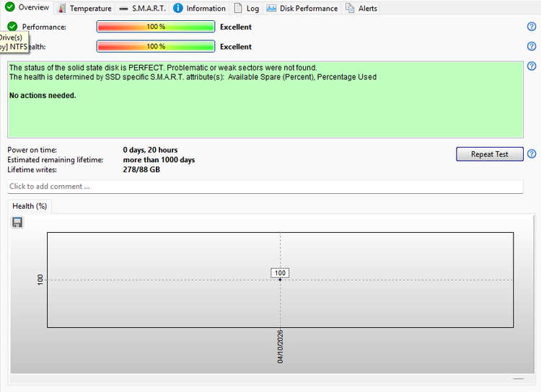Click the save graph floppy disk icon
The width and height of the screenshot is (541, 392).
click(17, 223)
